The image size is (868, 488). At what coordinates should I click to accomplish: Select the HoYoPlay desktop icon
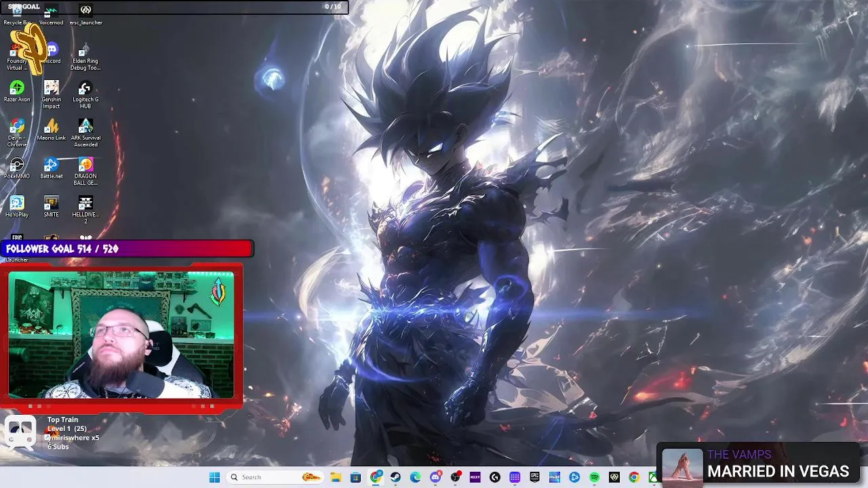pyautogui.click(x=17, y=207)
